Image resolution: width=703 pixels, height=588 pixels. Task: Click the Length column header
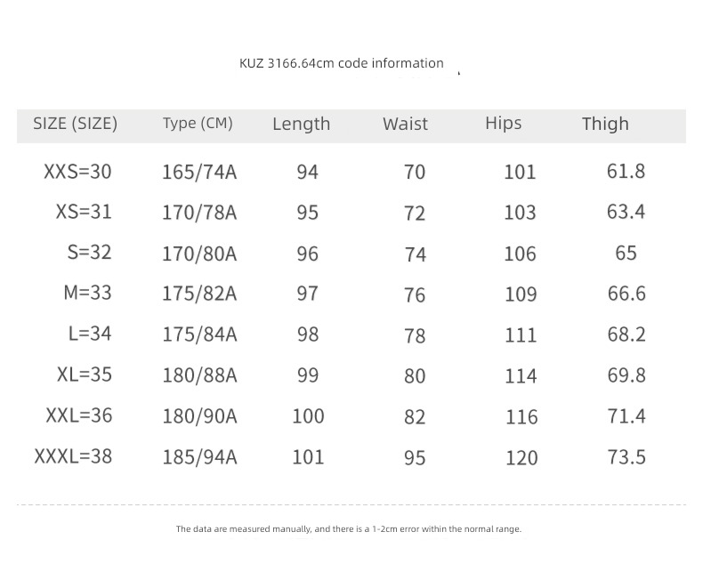301,124
